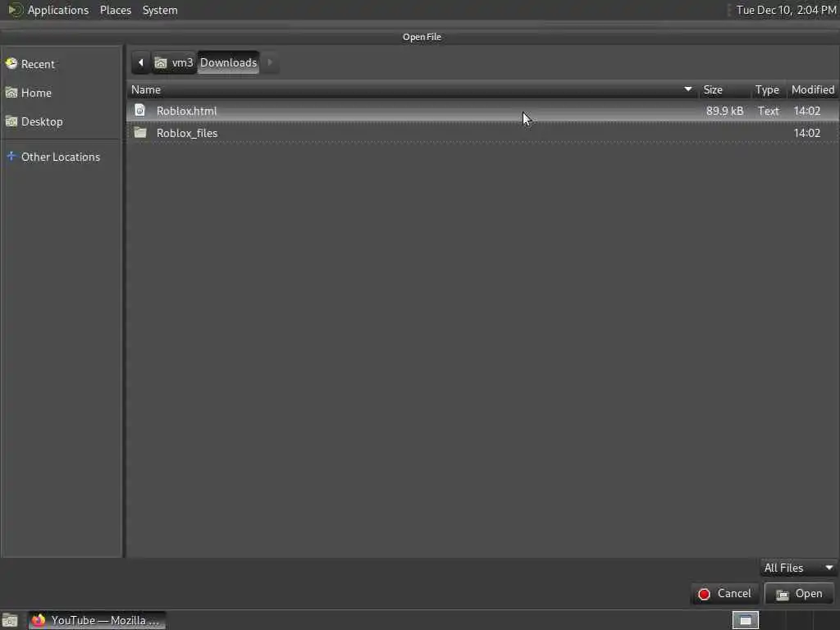
Task: Click the date and time clock
Action: pos(785,10)
